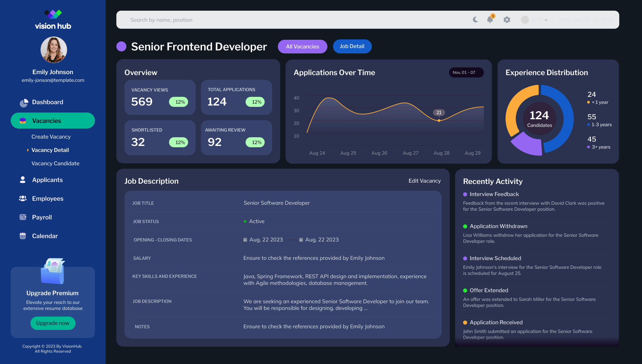Click the Vision Hub logo
Viewport: 642px width, 364px height.
53,20
